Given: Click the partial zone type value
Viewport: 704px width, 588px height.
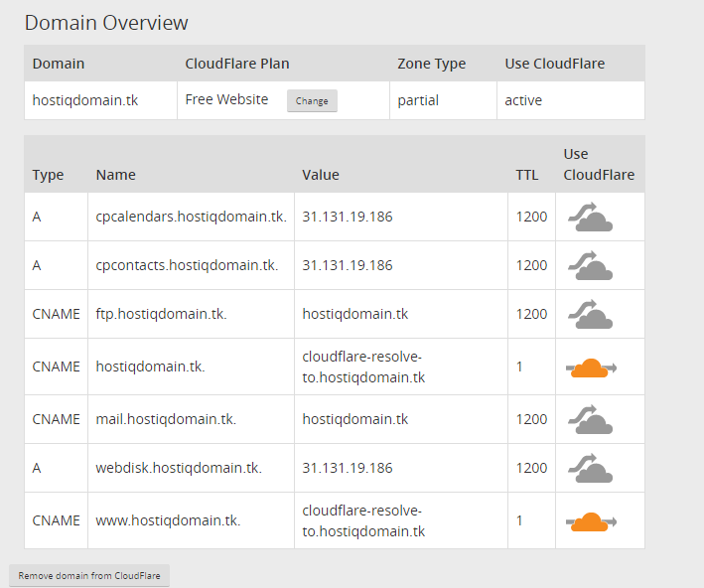Looking at the screenshot, I should point(418,100).
